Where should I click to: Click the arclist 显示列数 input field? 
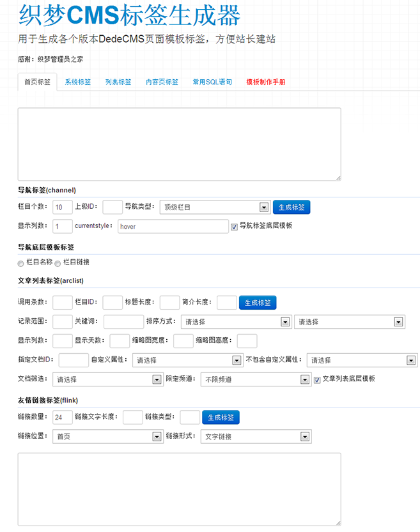pos(63,341)
